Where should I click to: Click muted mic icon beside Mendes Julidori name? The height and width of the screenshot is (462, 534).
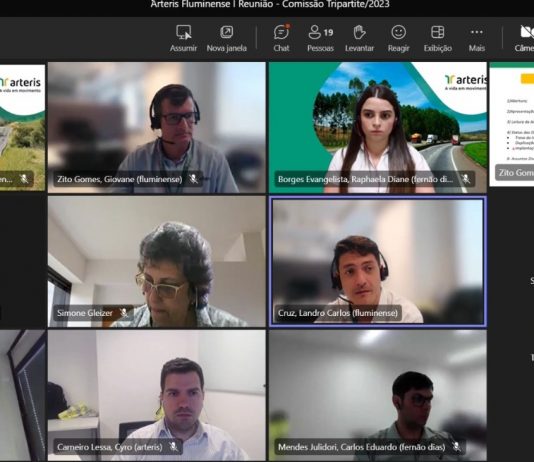coord(457,447)
